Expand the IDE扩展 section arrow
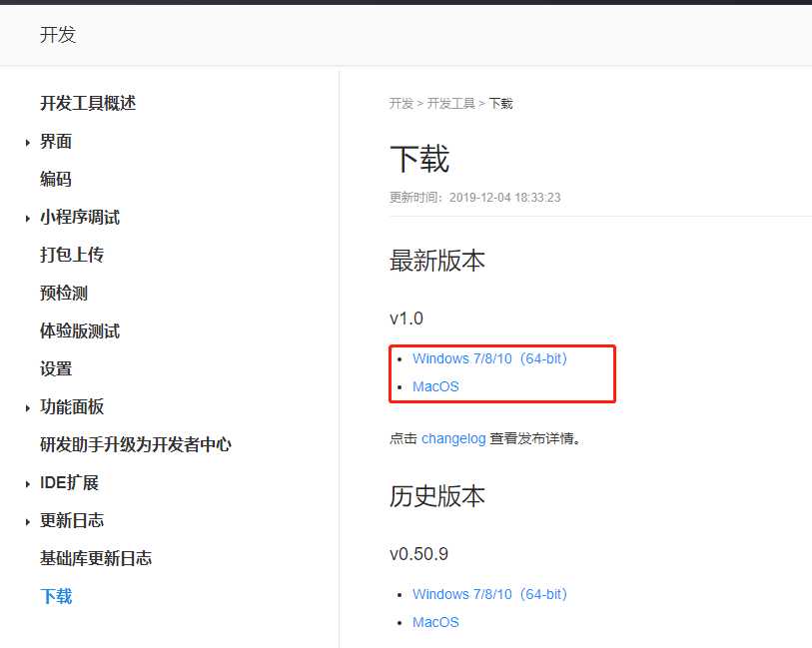 (28, 484)
